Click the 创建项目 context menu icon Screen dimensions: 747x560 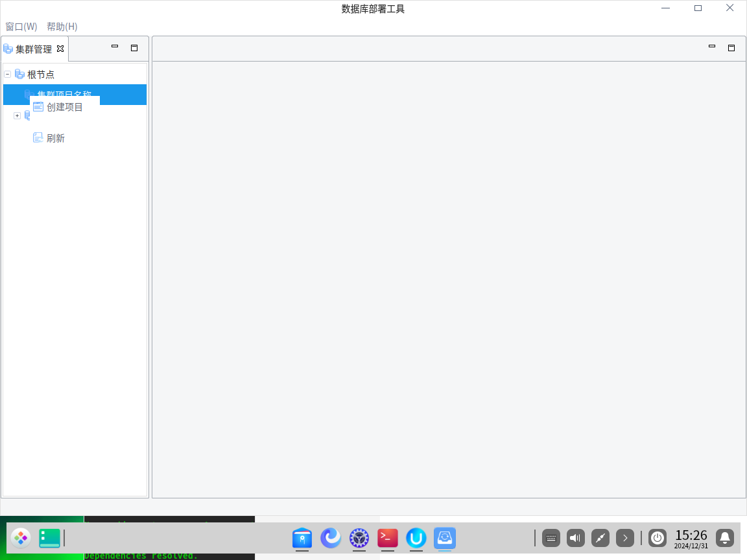pos(38,107)
